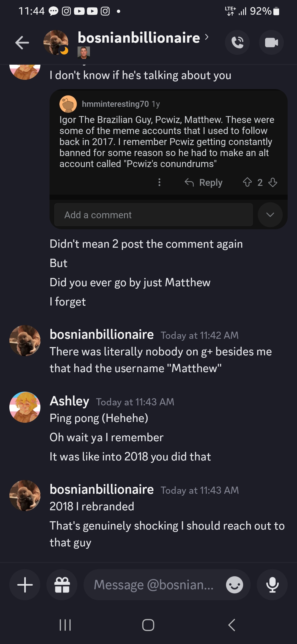Tap Ashley's avatar beside her message
297x644 pixels.
(x=25, y=407)
